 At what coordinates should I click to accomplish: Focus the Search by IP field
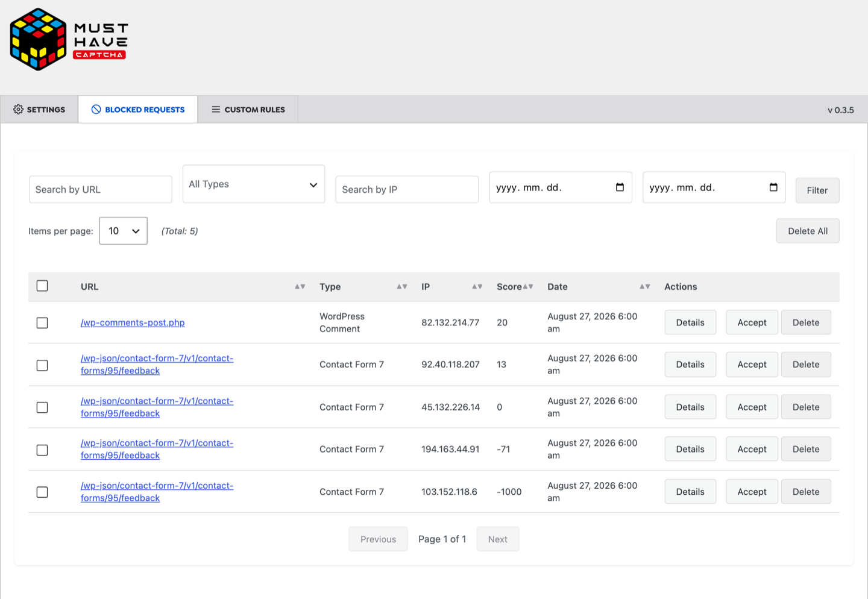point(407,189)
